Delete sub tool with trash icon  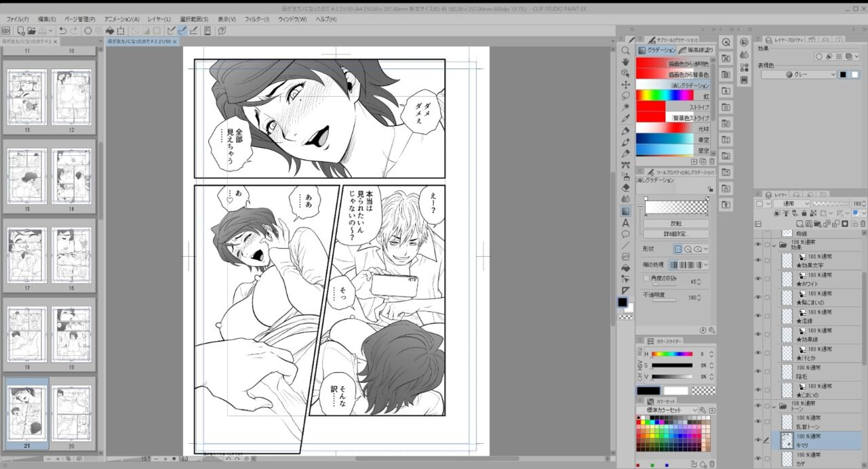click(711, 162)
